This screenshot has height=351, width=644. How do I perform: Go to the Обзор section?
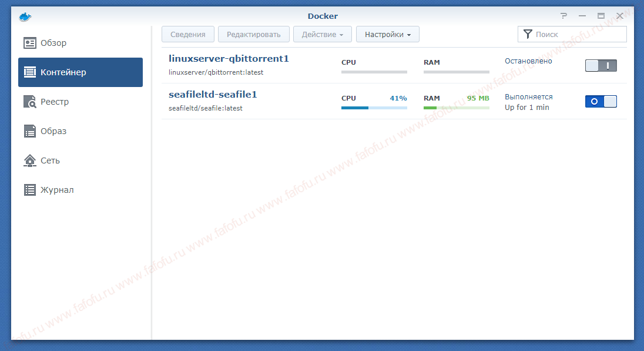coord(80,43)
